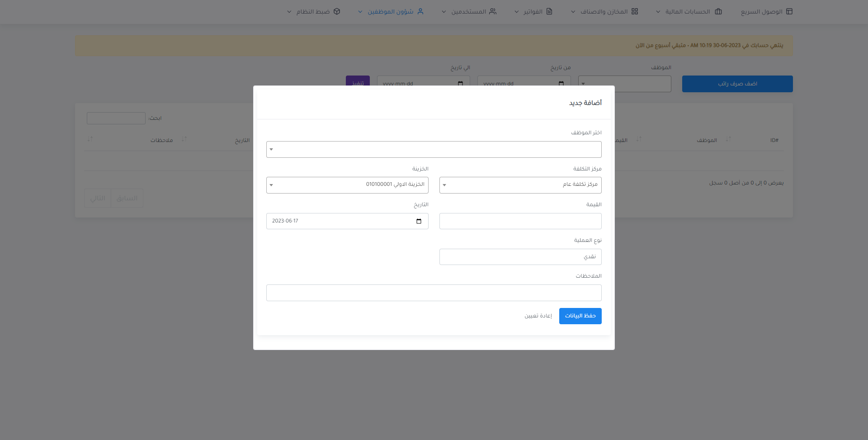Click the calendar icon in modal date field
The height and width of the screenshot is (440, 868).
click(419, 221)
